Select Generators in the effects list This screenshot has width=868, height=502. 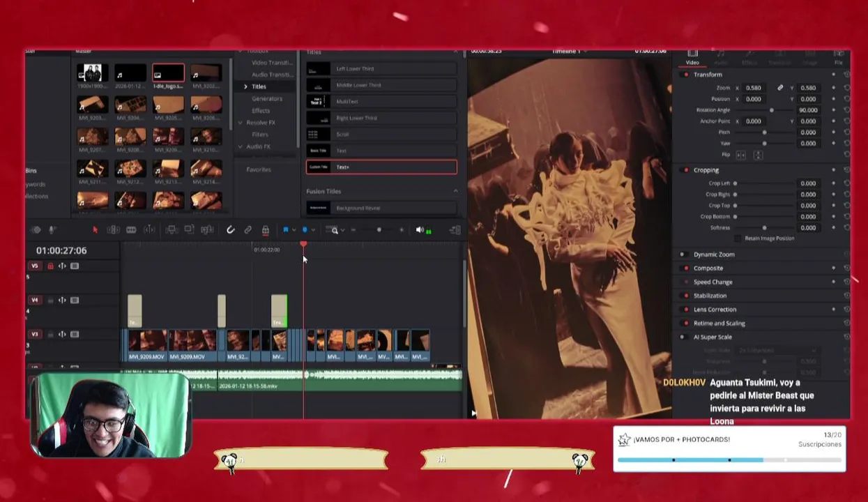click(267, 99)
